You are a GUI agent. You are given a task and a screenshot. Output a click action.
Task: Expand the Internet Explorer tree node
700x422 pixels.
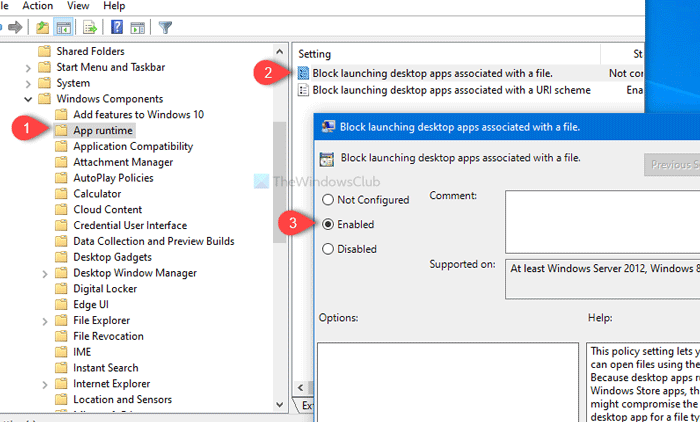pos(45,384)
